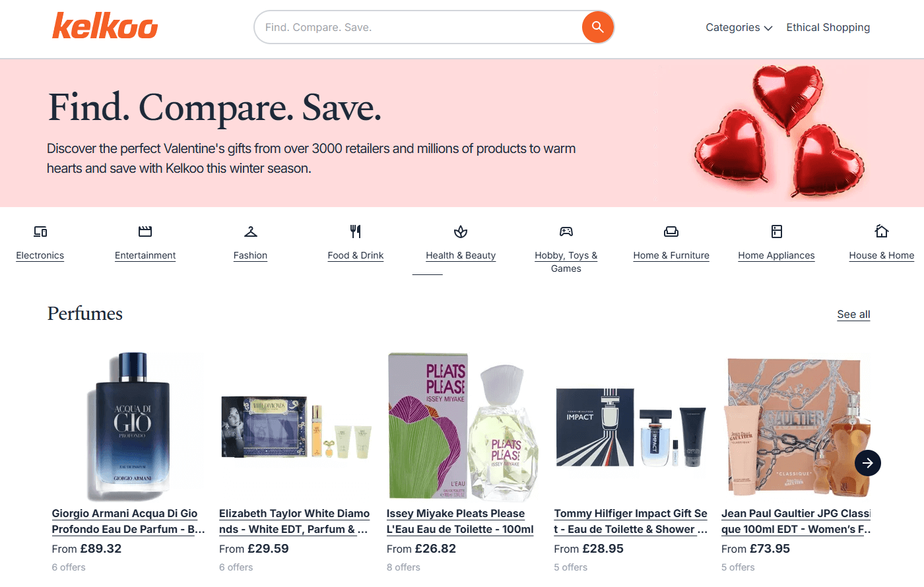This screenshot has width=924, height=587.
Task: Click the orange search magnifier button
Action: coord(597,27)
